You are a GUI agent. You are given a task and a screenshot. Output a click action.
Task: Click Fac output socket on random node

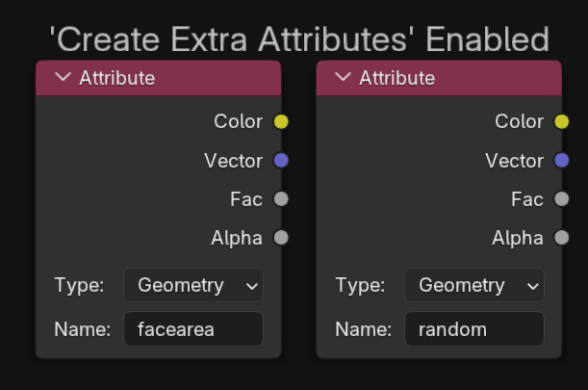coord(561,199)
